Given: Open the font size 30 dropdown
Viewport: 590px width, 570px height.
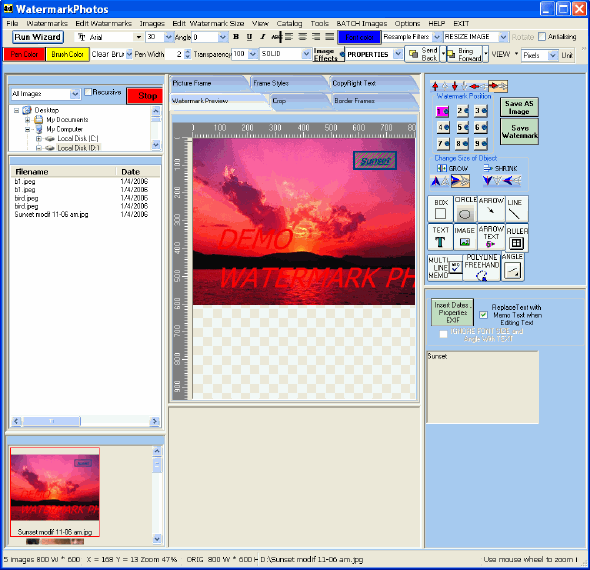Looking at the screenshot, I should [x=168, y=37].
